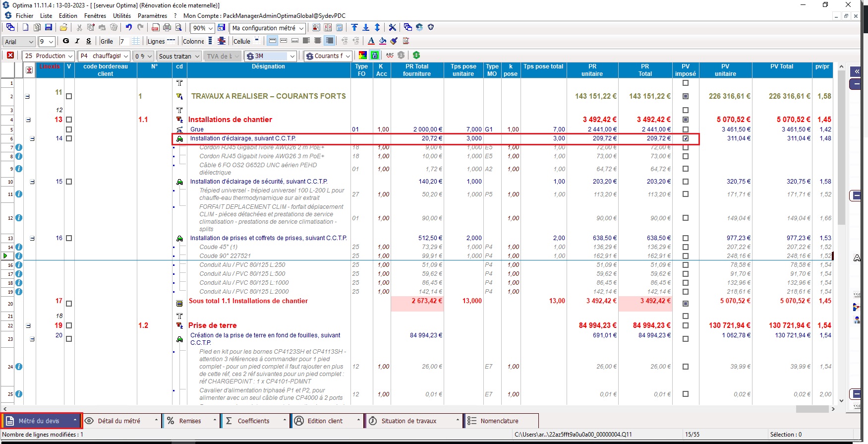Tick the V checkbox for line 15
The image size is (868, 444).
tap(69, 182)
